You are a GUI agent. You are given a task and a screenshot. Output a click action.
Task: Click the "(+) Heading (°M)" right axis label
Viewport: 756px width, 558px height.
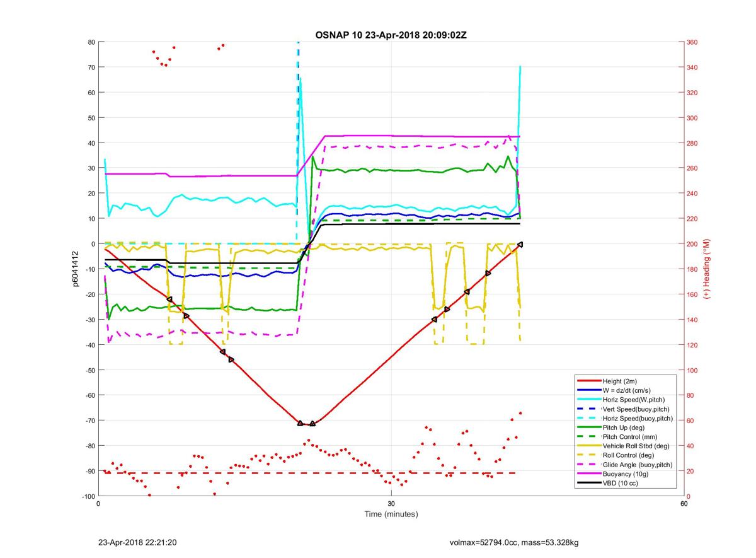[707, 269]
